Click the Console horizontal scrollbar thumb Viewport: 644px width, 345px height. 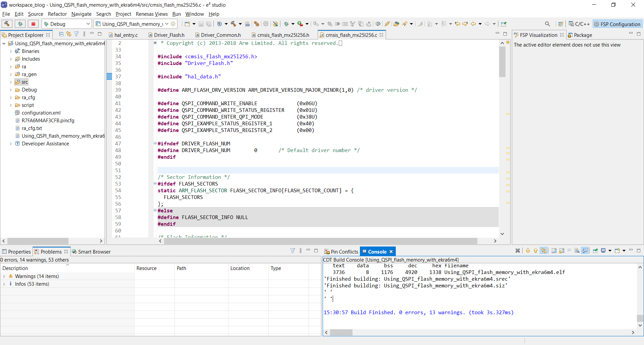[x=341, y=332]
